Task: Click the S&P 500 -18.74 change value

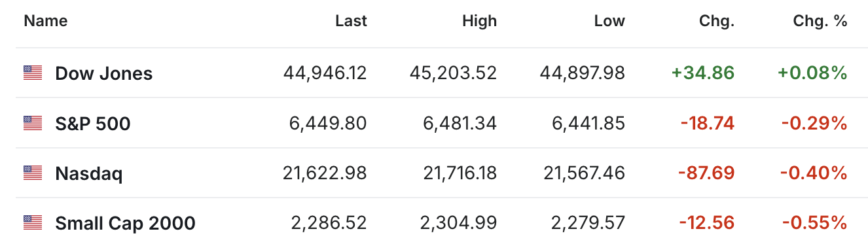Action: pyautogui.click(x=707, y=123)
